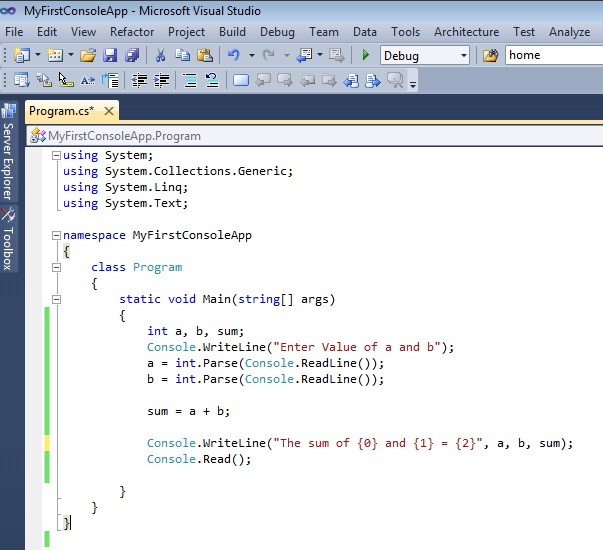Click the Find in Files icon

click(x=490, y=56)
